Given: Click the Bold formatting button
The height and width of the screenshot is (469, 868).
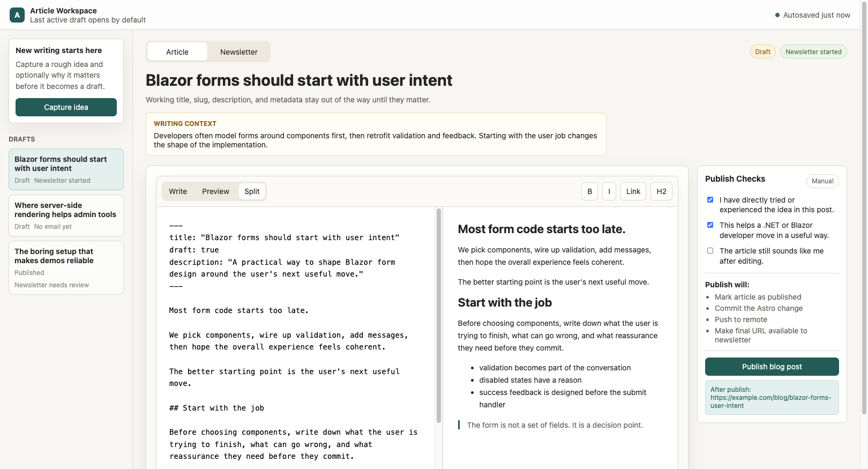Looking at the screenshot, I should [x=589, y=191].
